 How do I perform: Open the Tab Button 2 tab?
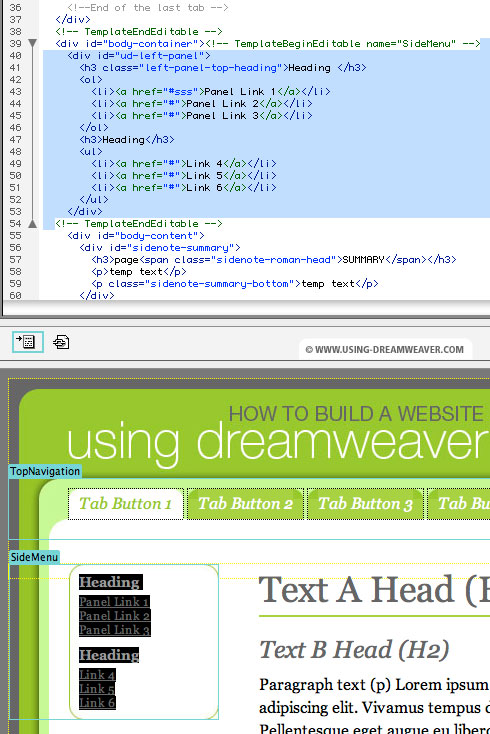(x=245, y=504)
